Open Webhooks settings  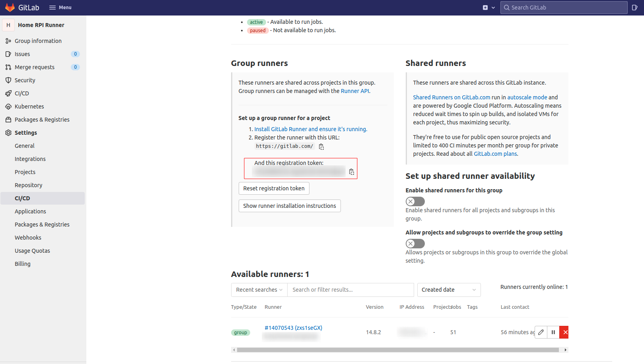click(x=28, y=238)
